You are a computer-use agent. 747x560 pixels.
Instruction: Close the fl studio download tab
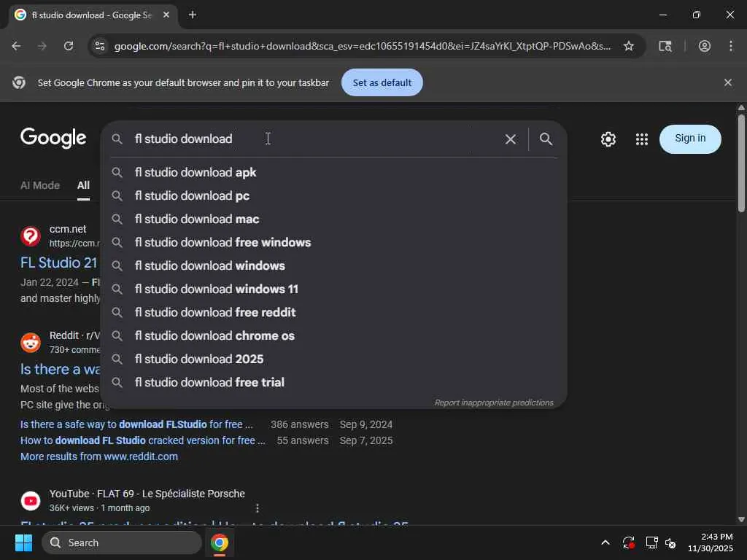tap(166, 15)
